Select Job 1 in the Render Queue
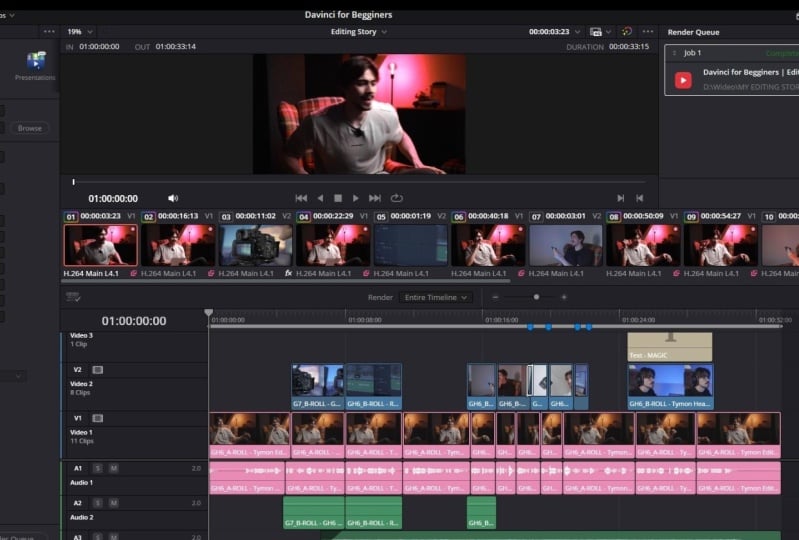Screen dimensions: 799x540 732,70
